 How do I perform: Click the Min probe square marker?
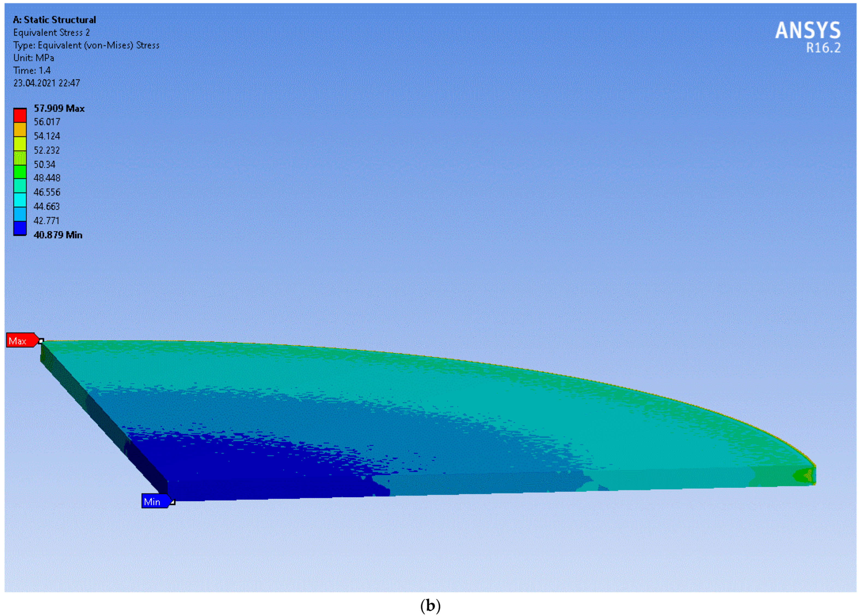pyautogui.click(x=172, y=502)
